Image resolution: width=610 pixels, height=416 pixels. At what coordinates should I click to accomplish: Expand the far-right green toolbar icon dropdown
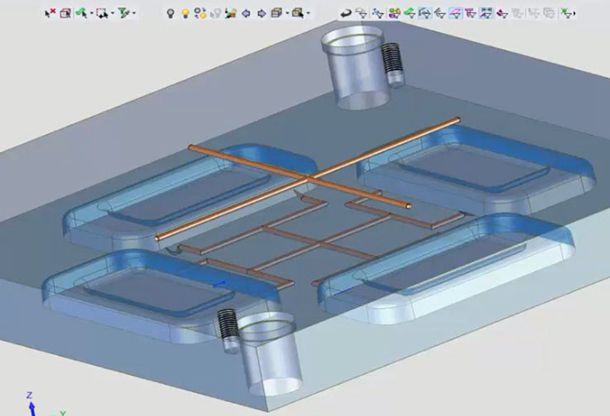pos(574,14)
